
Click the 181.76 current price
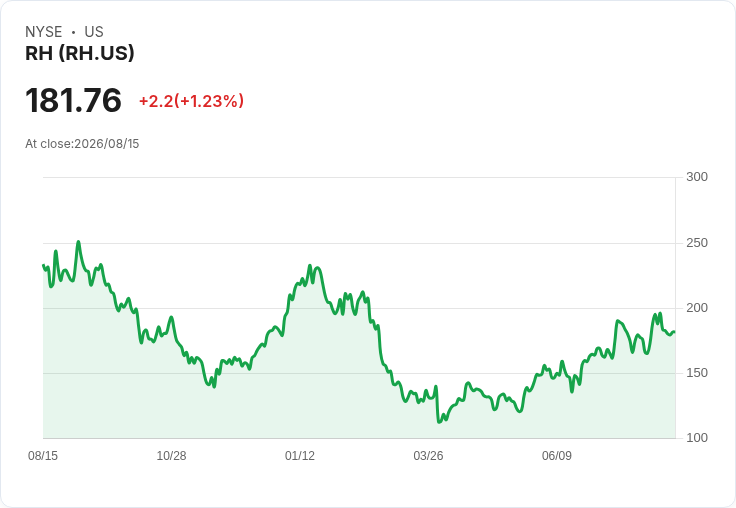73,100
